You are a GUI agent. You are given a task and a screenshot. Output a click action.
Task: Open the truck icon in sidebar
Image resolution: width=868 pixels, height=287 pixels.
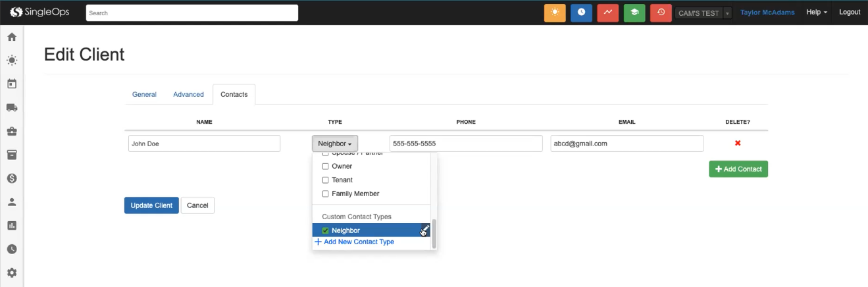[x=12, y=108]
